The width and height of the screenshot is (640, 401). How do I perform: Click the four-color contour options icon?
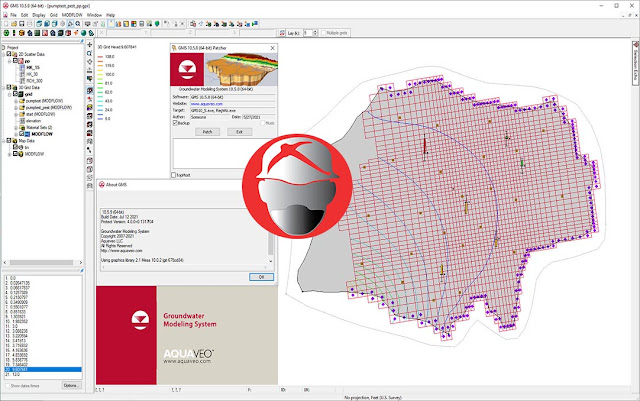tap(134, 24)
